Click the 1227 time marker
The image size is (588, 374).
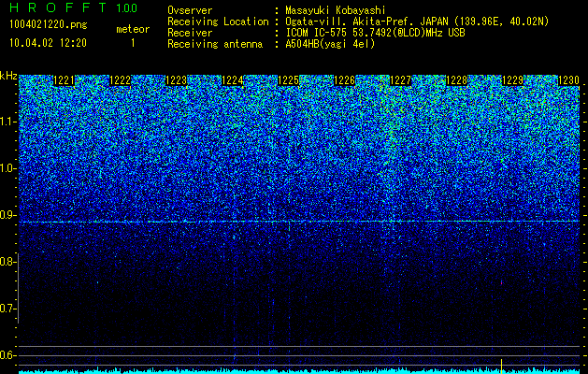pyautogui.click(x=400, y=80)
